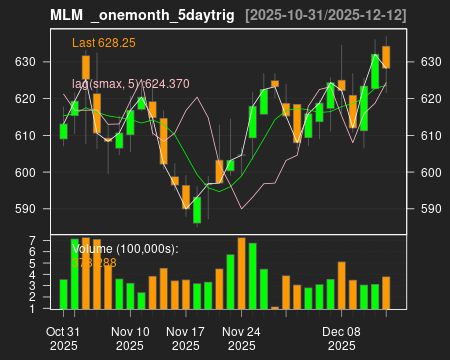Screen dimensions: 450x360
Task: Click the left y-axis label '620'
Action: point(25,99)
